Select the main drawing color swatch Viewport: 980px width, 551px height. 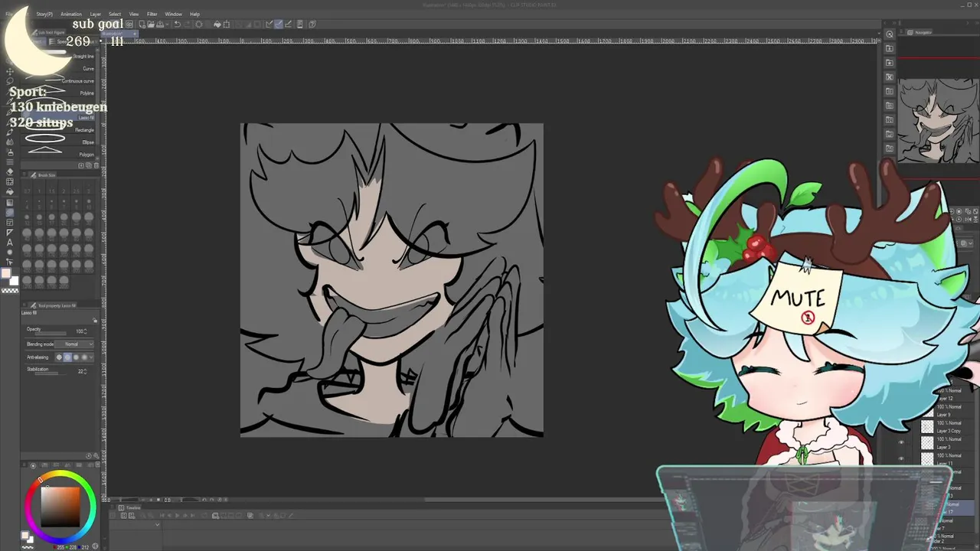(5, 273)
